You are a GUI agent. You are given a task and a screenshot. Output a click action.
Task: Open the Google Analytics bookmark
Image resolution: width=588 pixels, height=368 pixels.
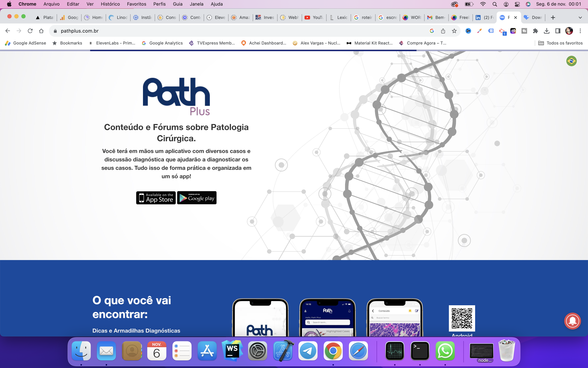click(162, 43)
